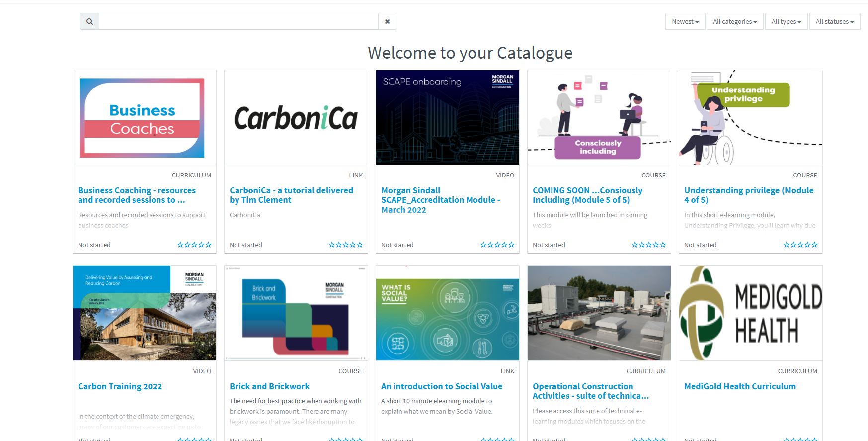The image size is (868, 441).
Task: Click the Business Coaches thumbnail image
Action: 145,118
